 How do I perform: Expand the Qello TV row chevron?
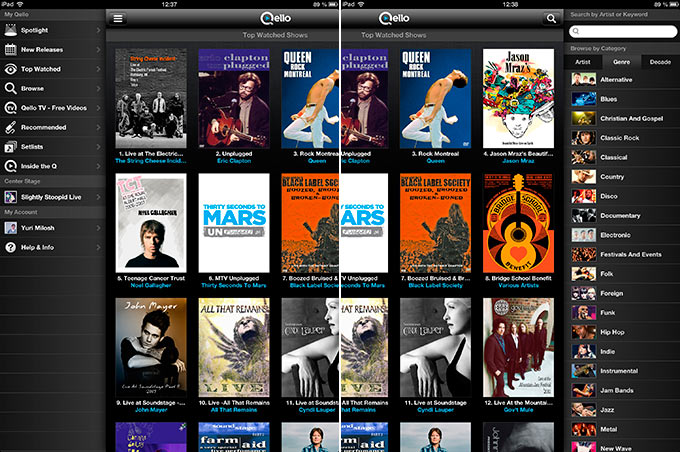click(x=98, y=108)
